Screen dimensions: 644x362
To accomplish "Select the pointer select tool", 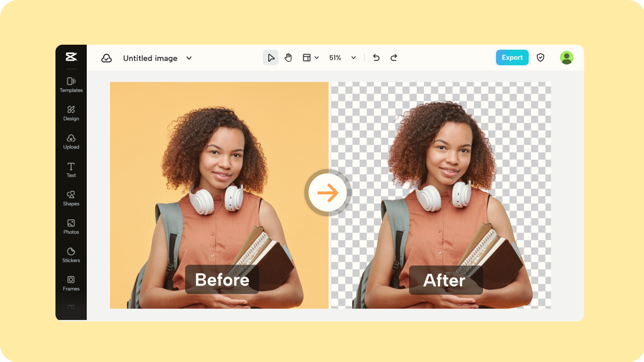I will (x=271, y=58).
